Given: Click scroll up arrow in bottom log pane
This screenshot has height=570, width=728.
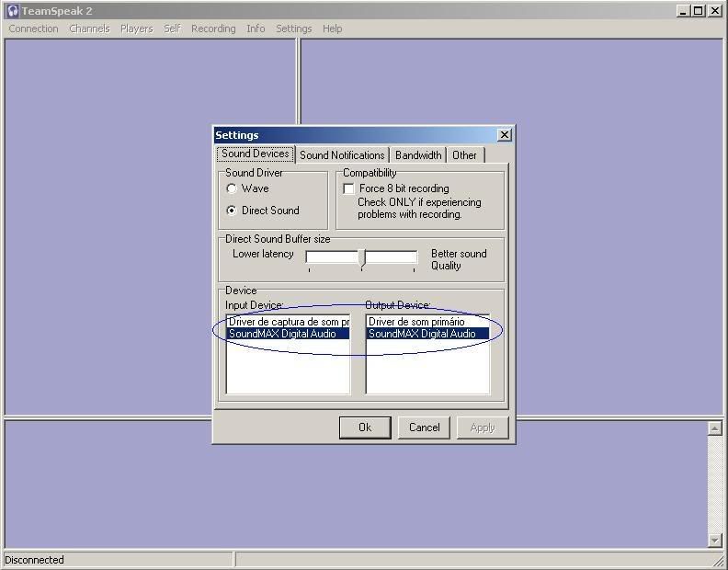Looking at the screenshot, I should point(714,428).
